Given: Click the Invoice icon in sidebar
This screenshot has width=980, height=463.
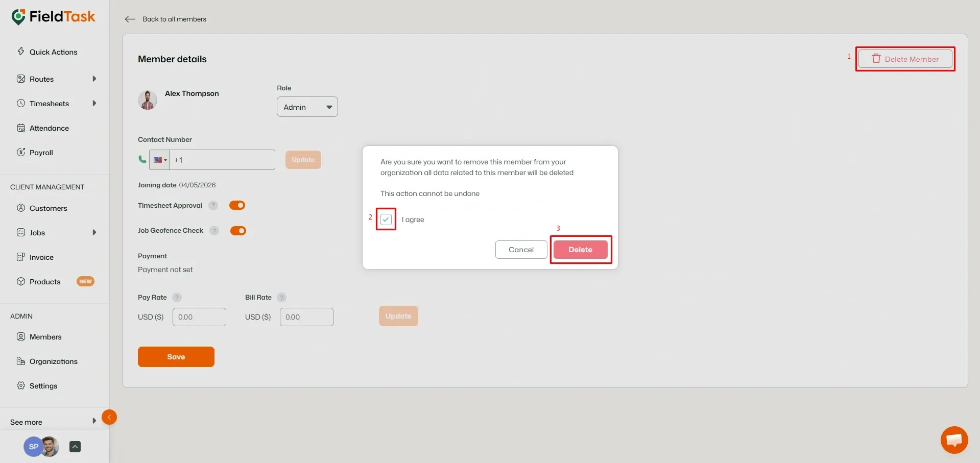Looking at the screenshot, I should click(21, 257).
